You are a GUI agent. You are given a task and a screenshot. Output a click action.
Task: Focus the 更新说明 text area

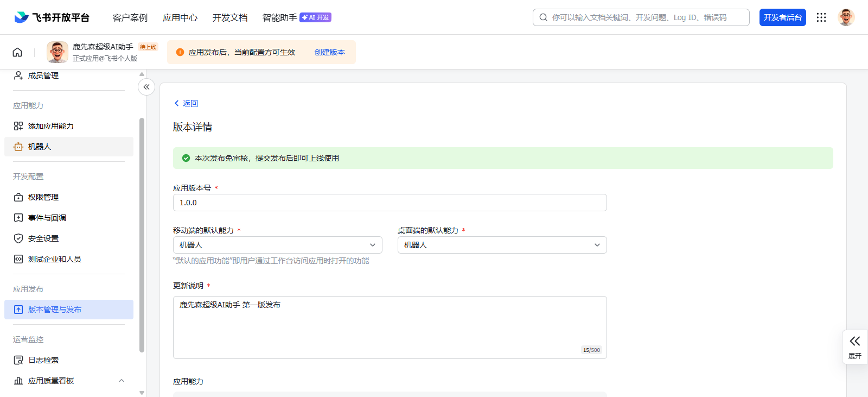click(x=390, y=327)
